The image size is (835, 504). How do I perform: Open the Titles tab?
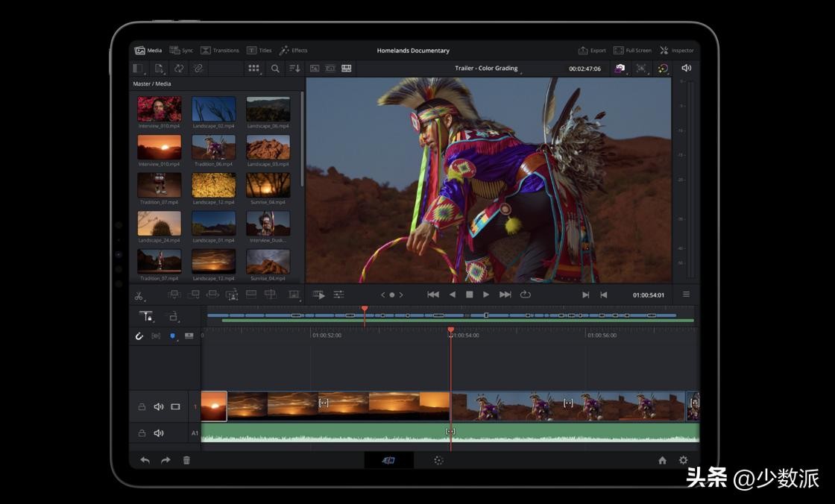coord(259,51)
